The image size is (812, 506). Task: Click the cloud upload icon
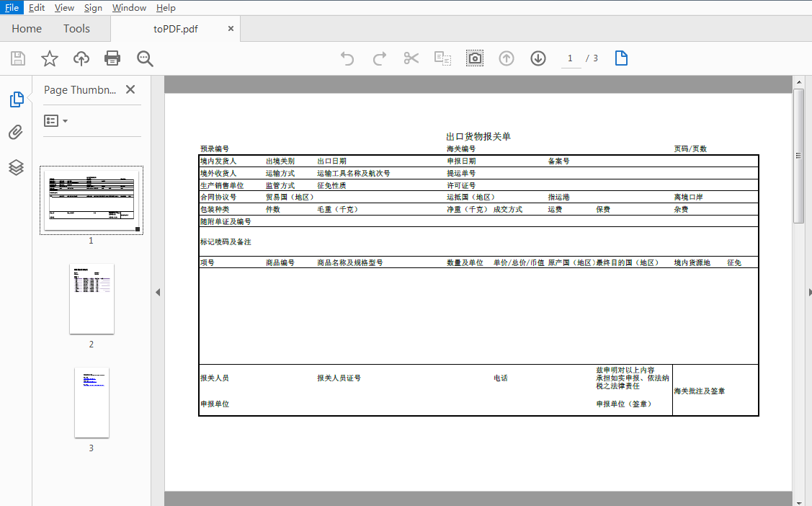[x=81, y=58]
